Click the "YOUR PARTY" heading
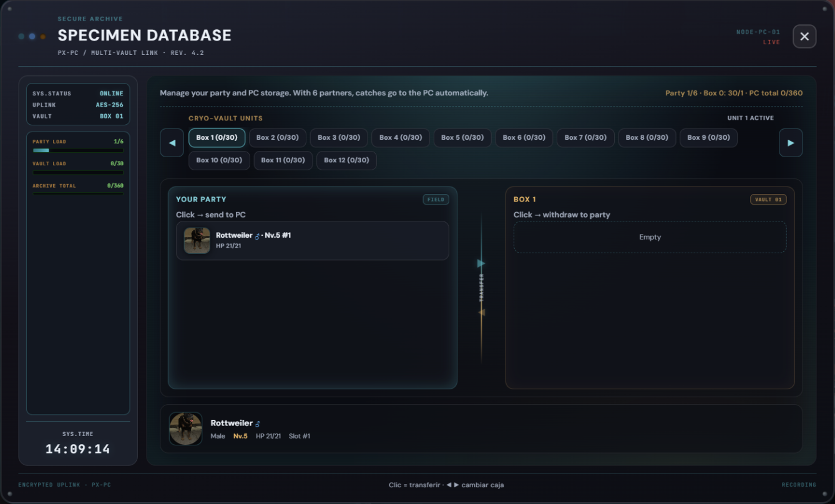Screen dimensions: 835x504 (201, 200)
